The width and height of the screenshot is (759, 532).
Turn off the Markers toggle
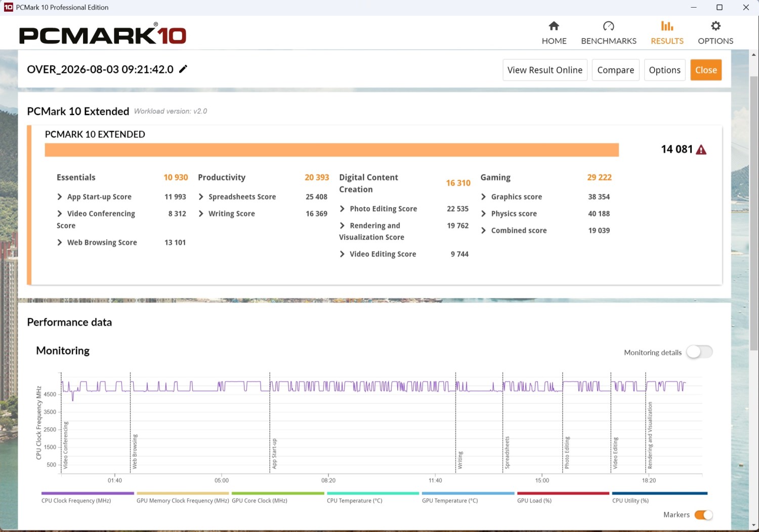(703, 515)
